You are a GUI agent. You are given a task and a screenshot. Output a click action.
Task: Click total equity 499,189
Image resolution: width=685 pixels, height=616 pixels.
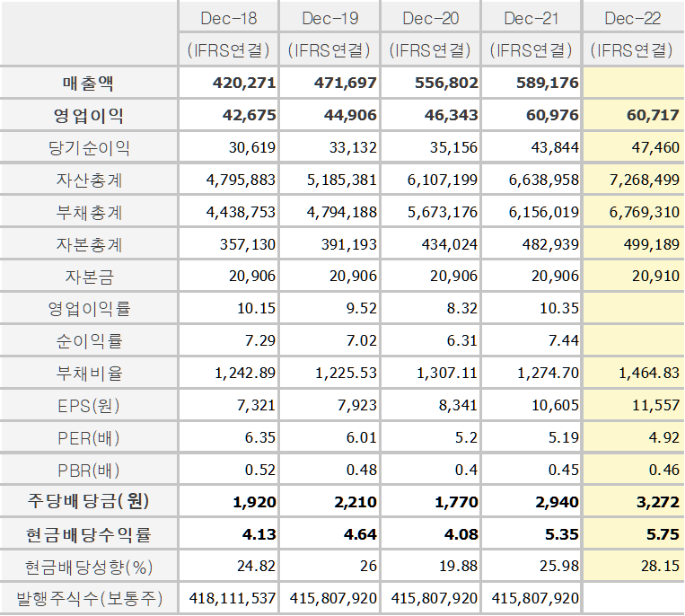(652, 244)
